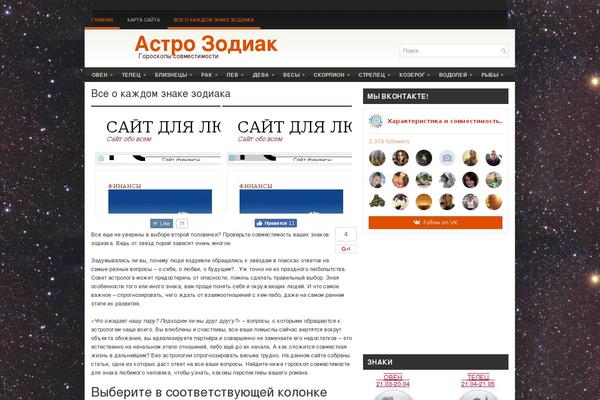Screen dimensions: 600x400
Task: Click the VK Like button
Action: pyautogui.click(x=161, y=224)
